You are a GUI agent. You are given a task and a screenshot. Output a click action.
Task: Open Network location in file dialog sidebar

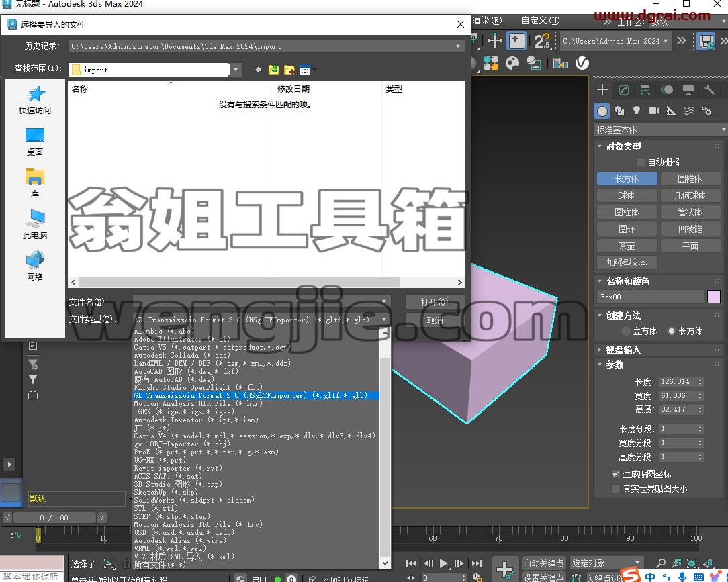tap(35, 266)
